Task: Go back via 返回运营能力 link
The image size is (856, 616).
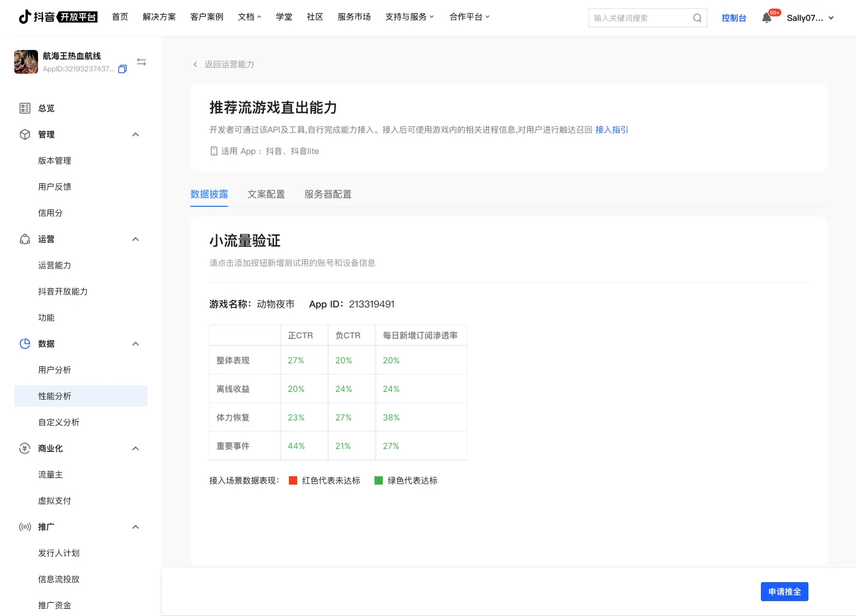Action: coord(229,64)
